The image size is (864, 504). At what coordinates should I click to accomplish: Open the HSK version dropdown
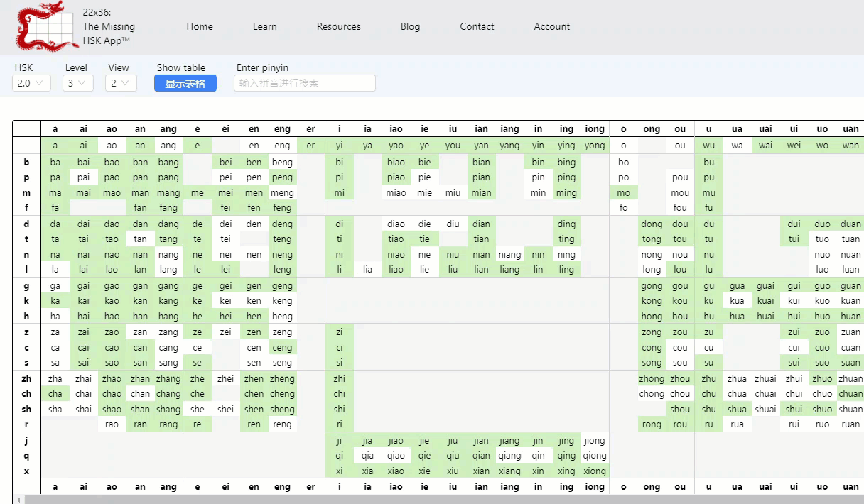point(31,83)
